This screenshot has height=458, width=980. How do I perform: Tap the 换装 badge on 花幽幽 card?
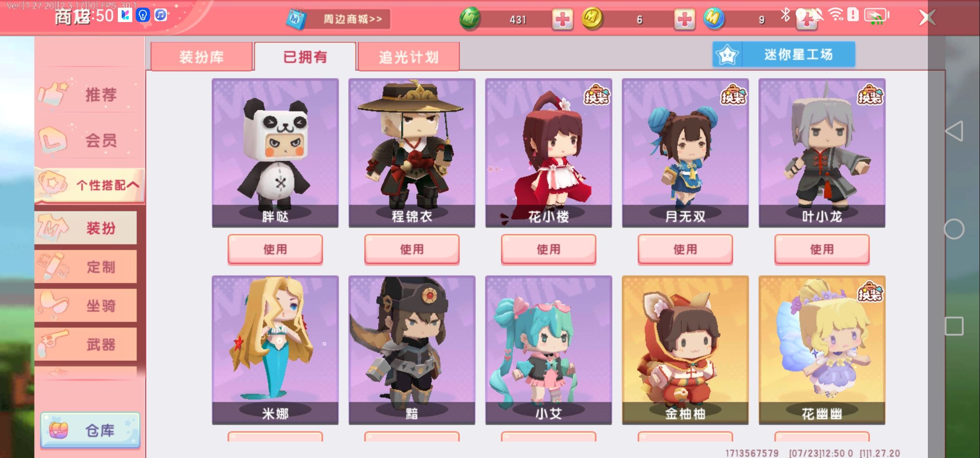[x=870, y=292]
